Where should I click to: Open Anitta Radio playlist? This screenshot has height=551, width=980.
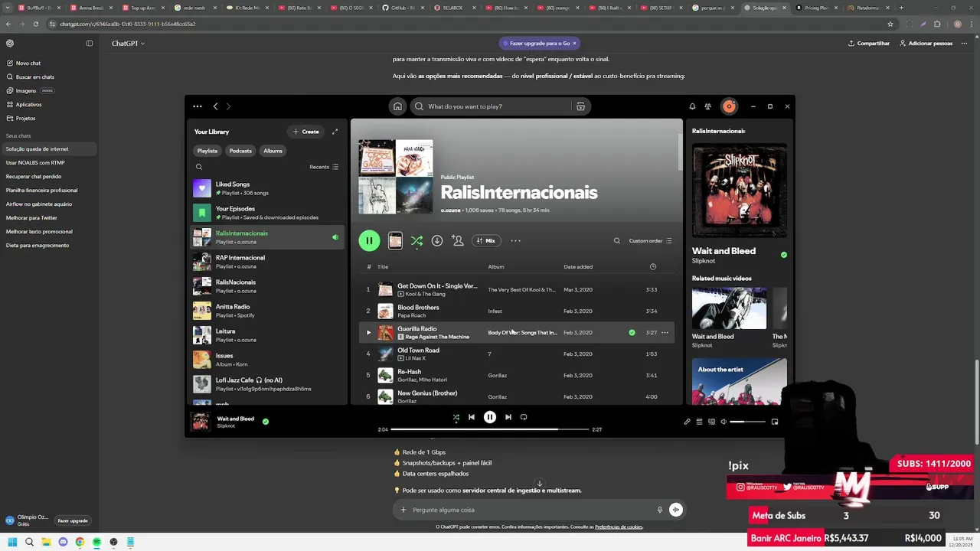pos(267,311)
